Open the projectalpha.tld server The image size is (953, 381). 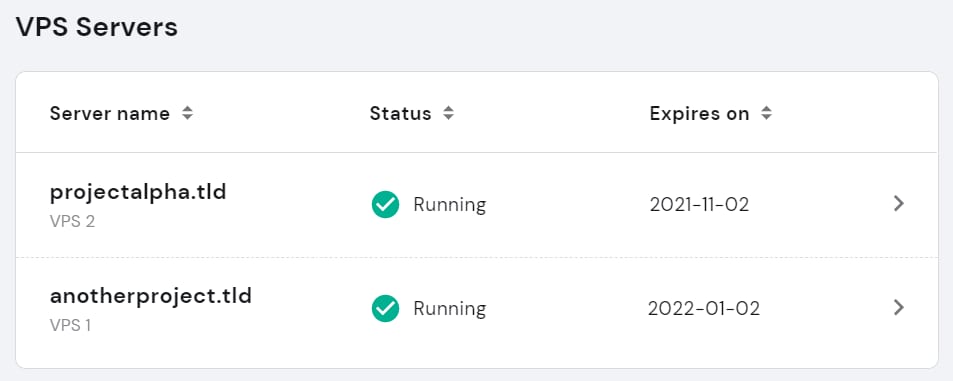(138, 192)
